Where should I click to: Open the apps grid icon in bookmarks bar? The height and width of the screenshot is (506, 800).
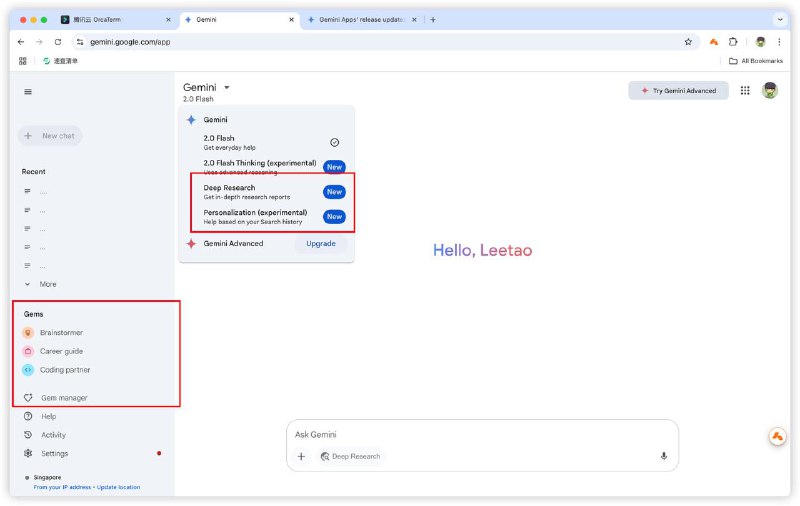22,61
